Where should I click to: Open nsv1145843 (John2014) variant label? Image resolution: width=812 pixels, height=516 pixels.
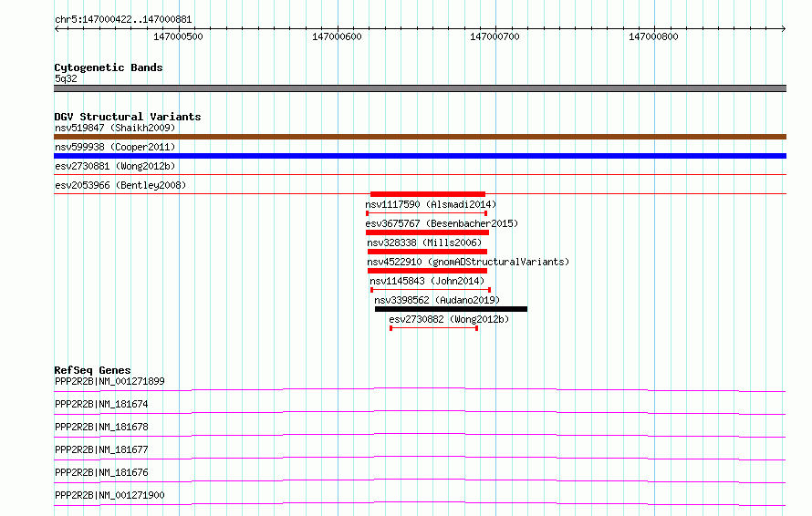coord(427,281)
